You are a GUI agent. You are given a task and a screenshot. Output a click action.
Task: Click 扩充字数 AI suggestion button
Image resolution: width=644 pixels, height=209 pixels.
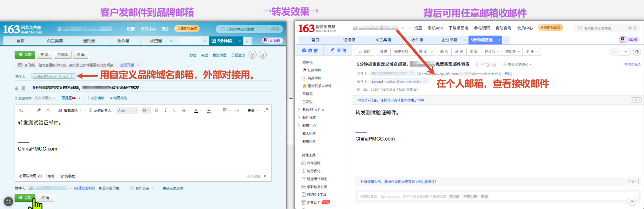pyautogui.click(x=68, y=176)
